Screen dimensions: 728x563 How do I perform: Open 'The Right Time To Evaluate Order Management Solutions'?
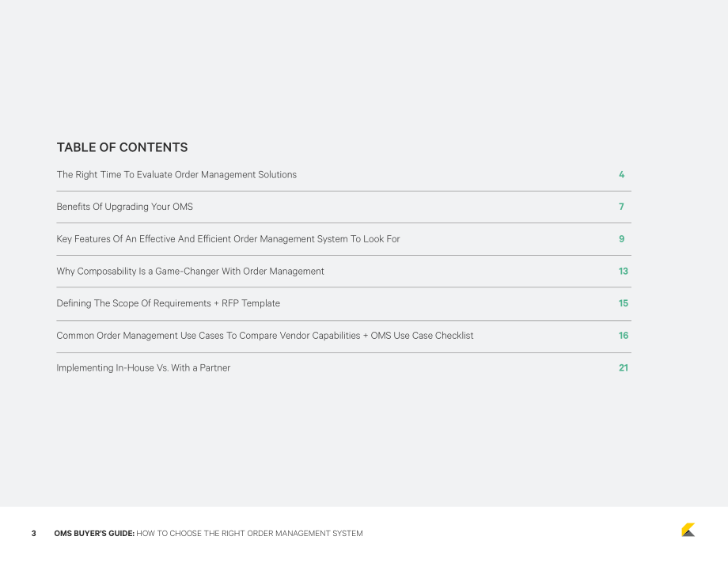[176, 175]
